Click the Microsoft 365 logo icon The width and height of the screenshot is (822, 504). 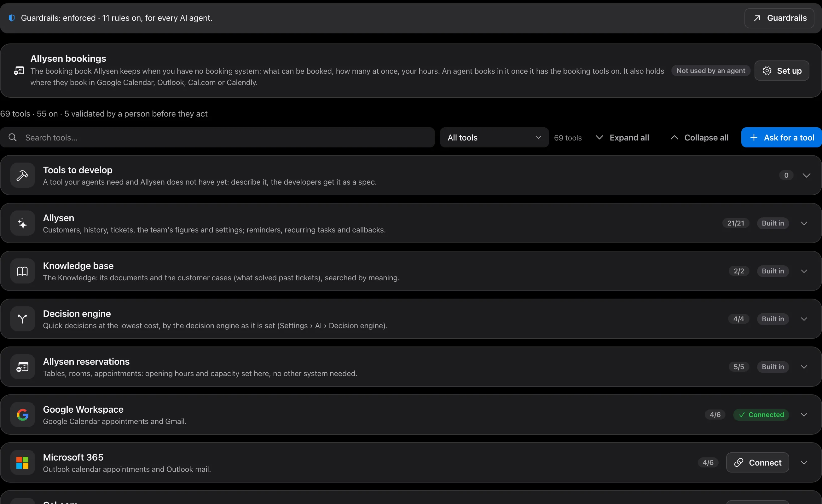[23, 463]
